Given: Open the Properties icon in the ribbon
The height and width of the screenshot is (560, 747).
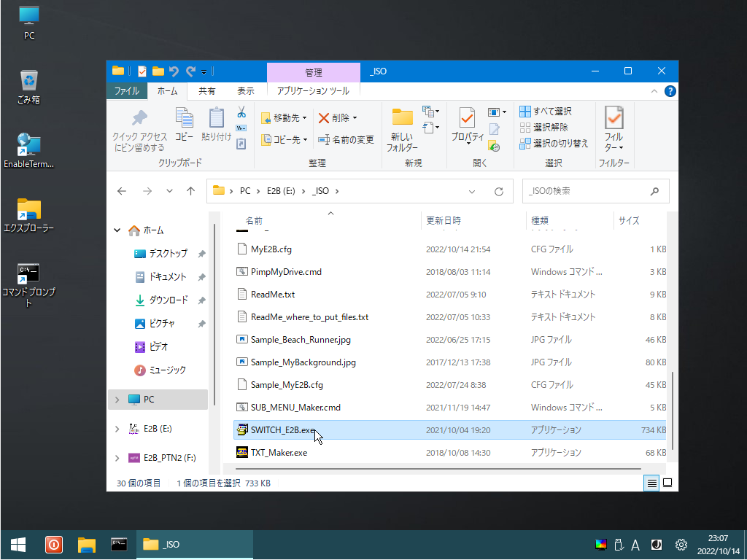Looking at the screenshot, I should (x=467, y=118).
